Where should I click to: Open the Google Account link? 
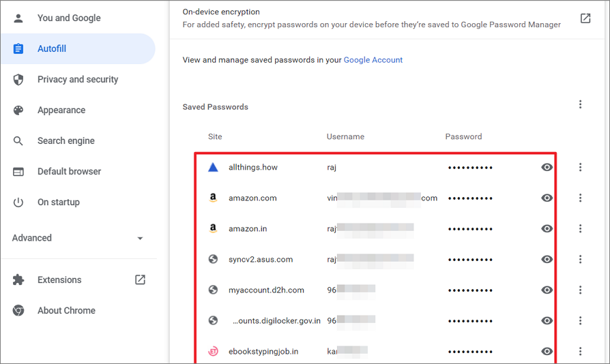coord(373,60)
